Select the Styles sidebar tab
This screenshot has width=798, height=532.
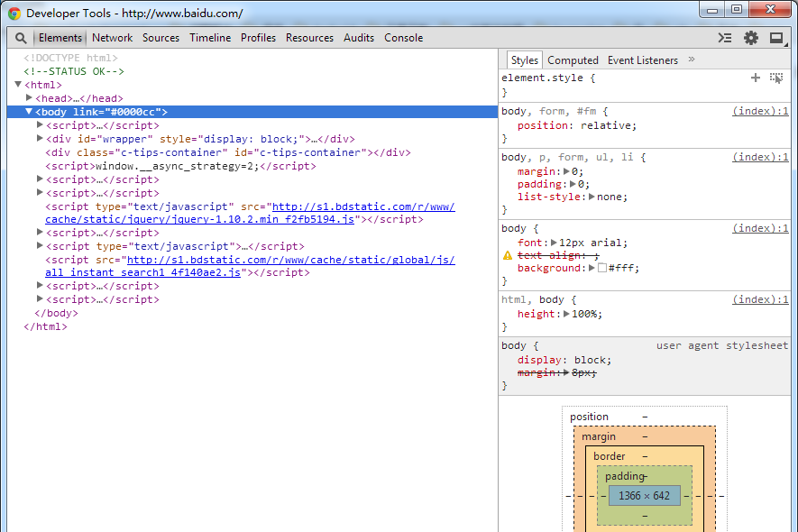[x=525, y=60]
